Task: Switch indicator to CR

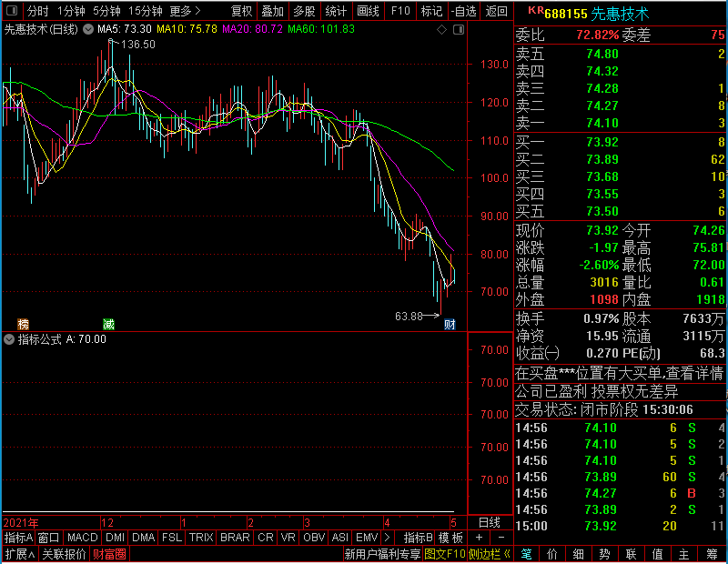Action: (266, 538)
